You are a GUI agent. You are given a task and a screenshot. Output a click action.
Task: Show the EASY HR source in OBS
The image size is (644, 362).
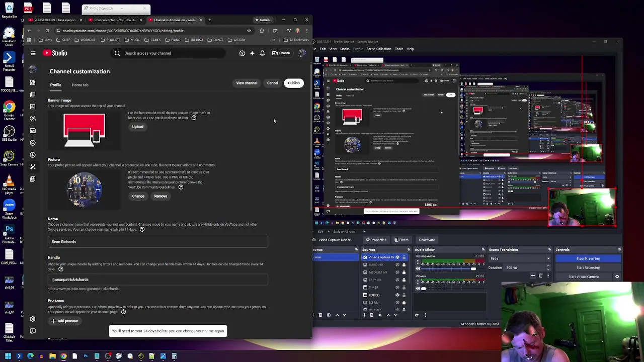click(x=397, y=280)
